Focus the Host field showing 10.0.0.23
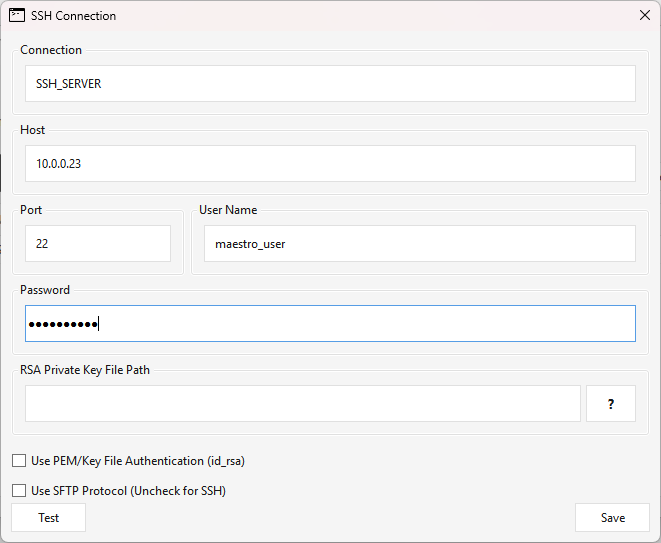 click(330, 164)
